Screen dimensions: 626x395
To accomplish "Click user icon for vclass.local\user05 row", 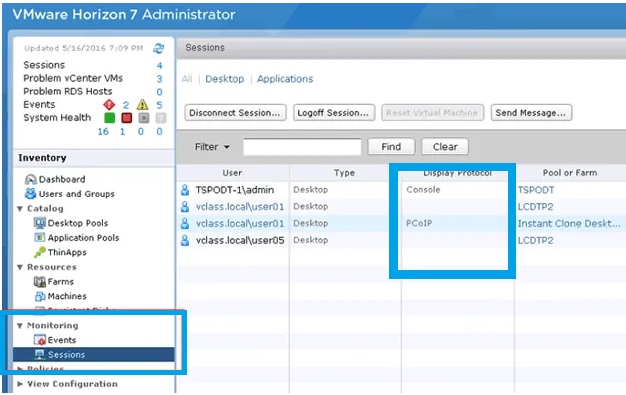I will pos(185,240).
